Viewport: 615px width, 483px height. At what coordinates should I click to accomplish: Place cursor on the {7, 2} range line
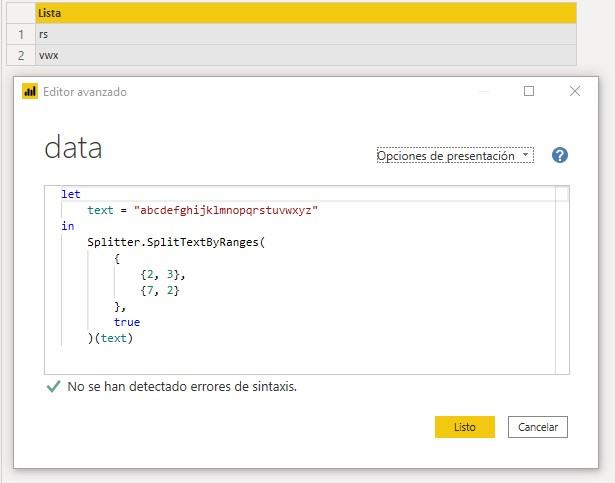click(x=160, y=290)
